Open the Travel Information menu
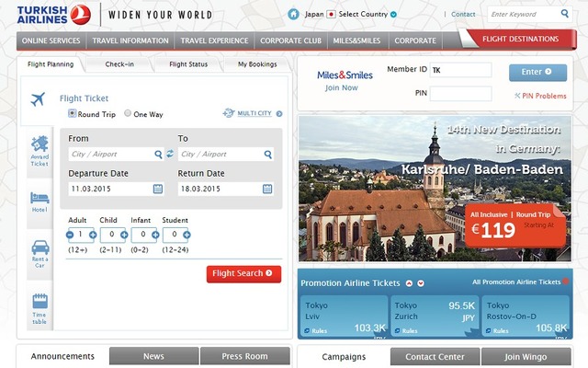 (x=130, y=40)
